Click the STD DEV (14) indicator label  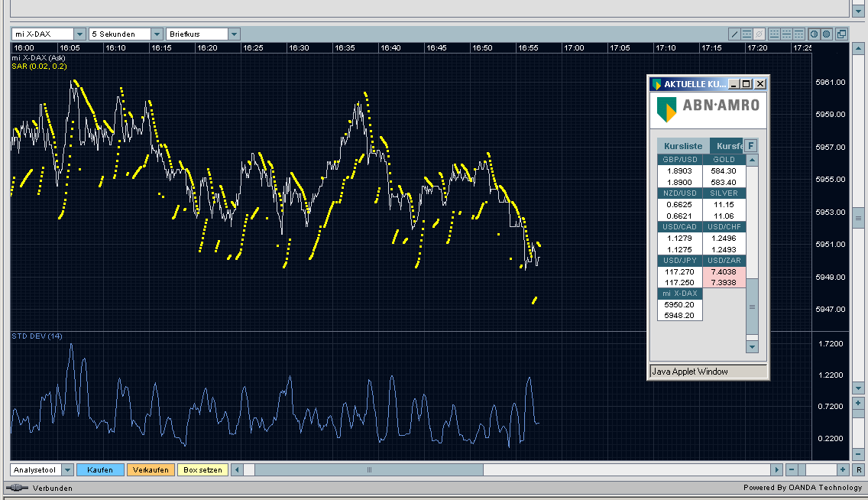[37, 336]
